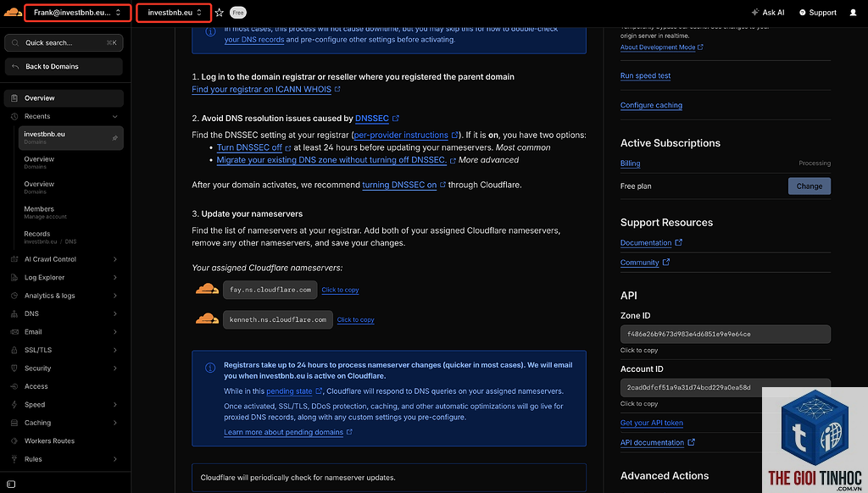Click the Speed lightning icon
This screenshot has height=493, width=868.
pyautogui.click(x=14, y=404)
